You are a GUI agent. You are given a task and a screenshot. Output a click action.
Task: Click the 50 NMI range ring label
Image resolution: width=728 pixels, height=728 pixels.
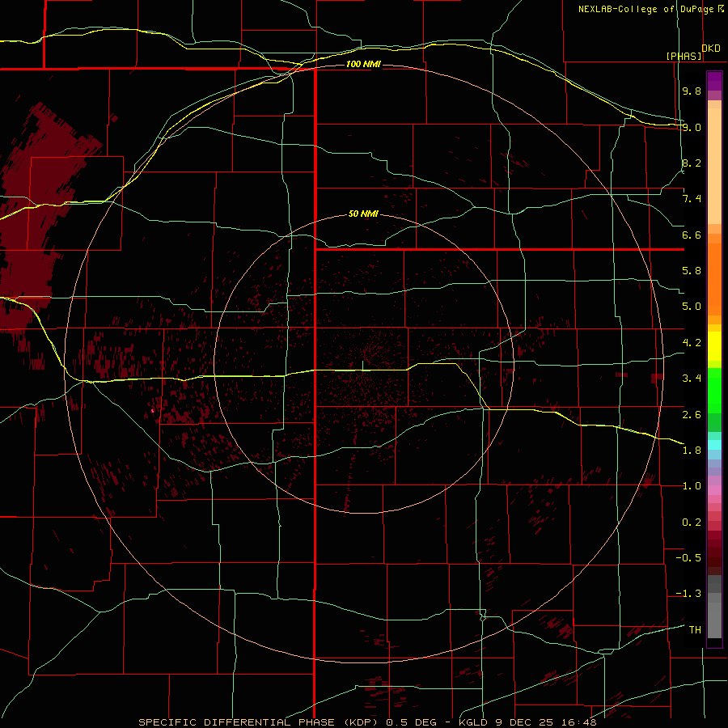click(363, 214)
